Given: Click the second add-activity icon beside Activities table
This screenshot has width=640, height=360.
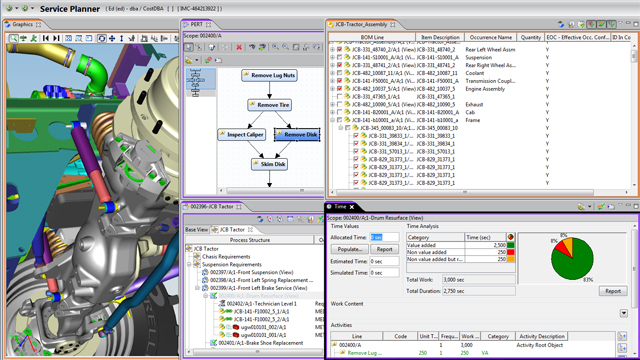Looking at the screenshot, I should pyautogui.click(x=622, y=348).
